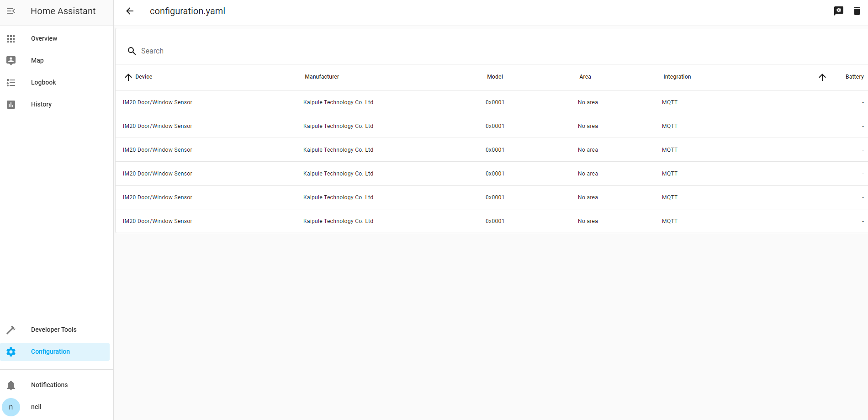Open last IM20 Door/Window Sensor row
The image size is (868, 420).
[x=492, y=221]
